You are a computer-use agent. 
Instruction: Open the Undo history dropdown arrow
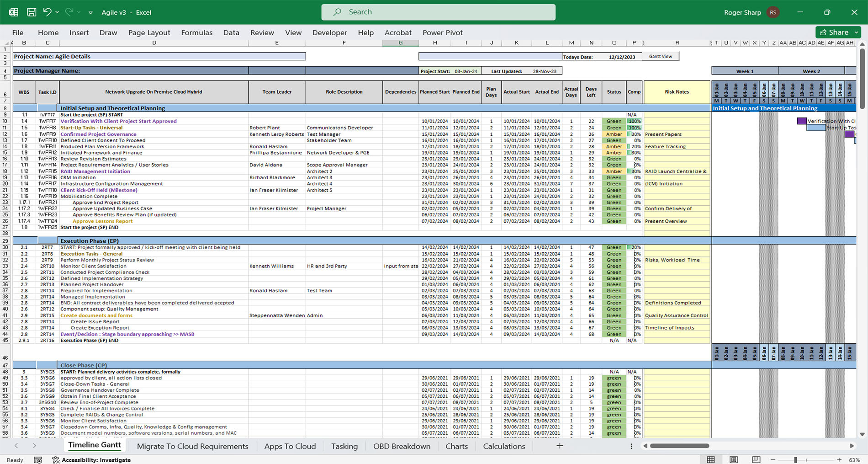click(57, 12)
